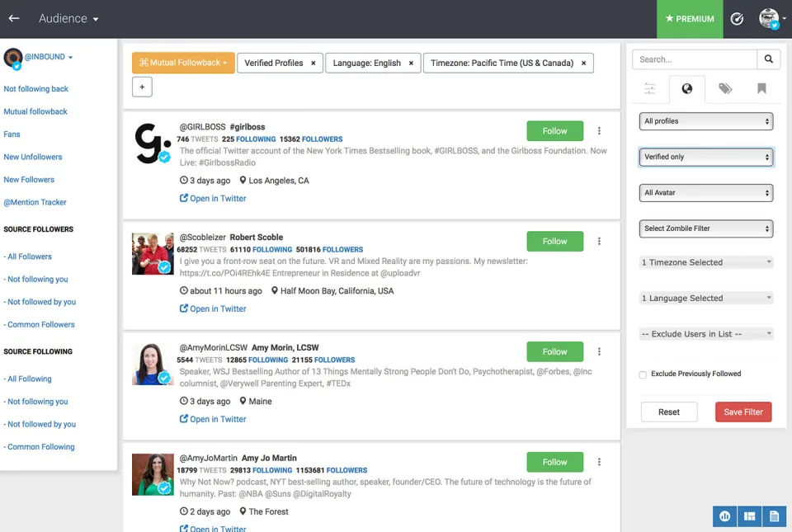Click @GIRLBOSS 15362 FOLLOWERS count

pyautogui.click(x=311, y=139)
